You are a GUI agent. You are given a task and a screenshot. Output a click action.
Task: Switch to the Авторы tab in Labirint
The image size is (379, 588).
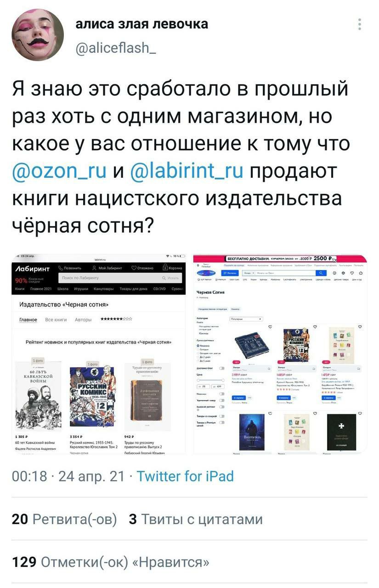point(83,320)
